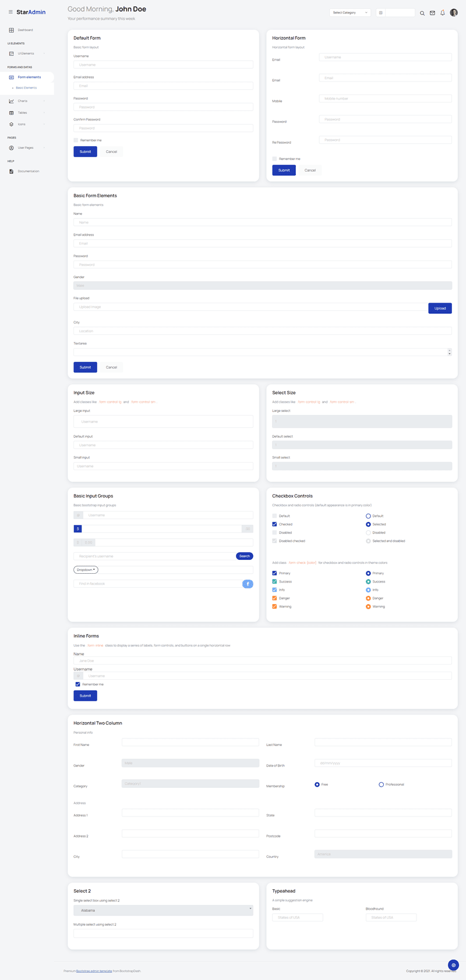466x980 pixels.
Task: Click the calendar icon in header datepicker
Action: point(380,12)
